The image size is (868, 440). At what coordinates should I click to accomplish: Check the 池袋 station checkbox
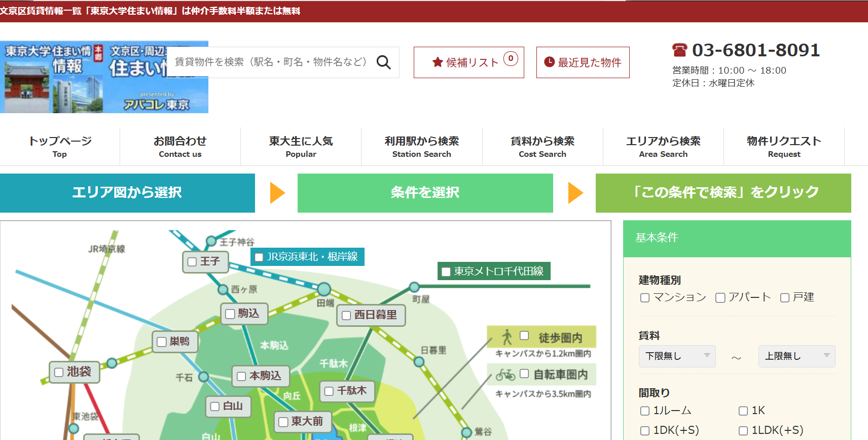click(59, 373)
